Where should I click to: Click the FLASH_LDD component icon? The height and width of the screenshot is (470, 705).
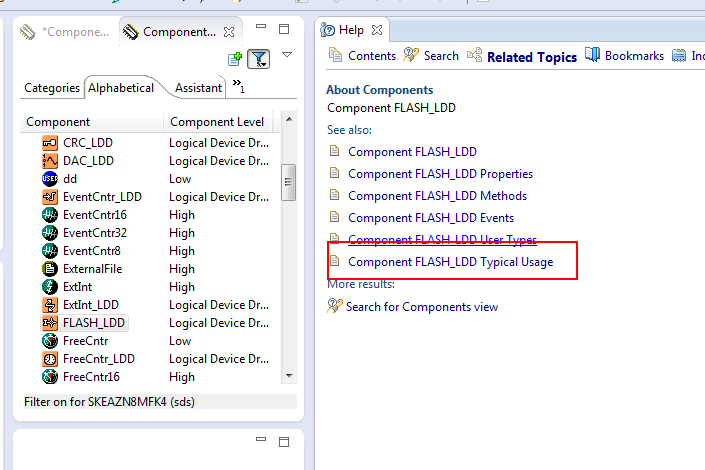(x=50, y=323)
